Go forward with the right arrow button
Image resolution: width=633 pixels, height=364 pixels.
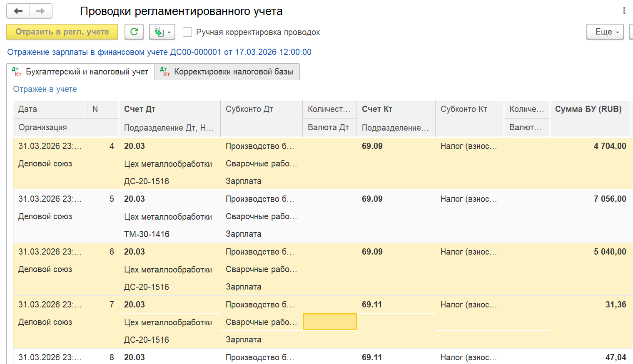41,11
